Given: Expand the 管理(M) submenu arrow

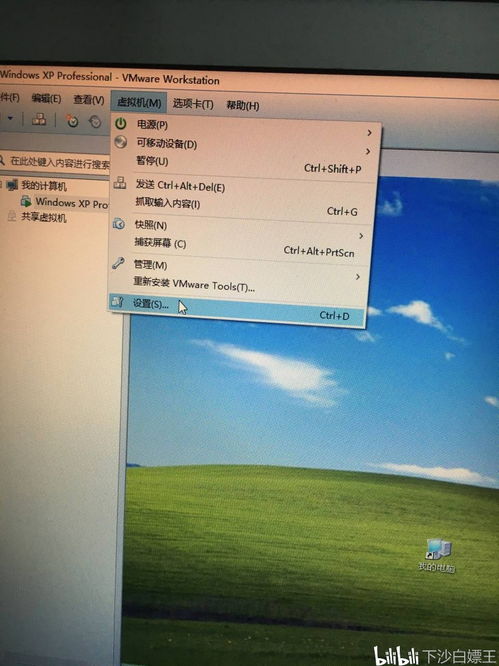Looking at the screenshot, I should (x=358, y=277).
